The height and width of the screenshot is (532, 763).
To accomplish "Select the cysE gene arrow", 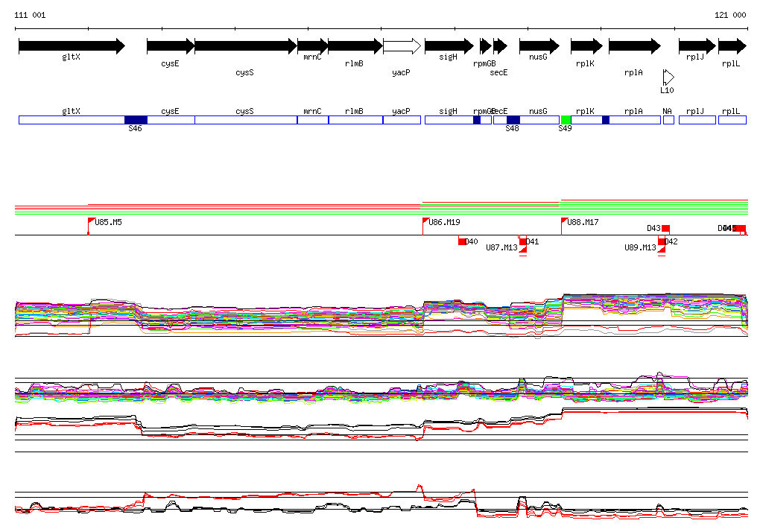I will tap(170, 46).
